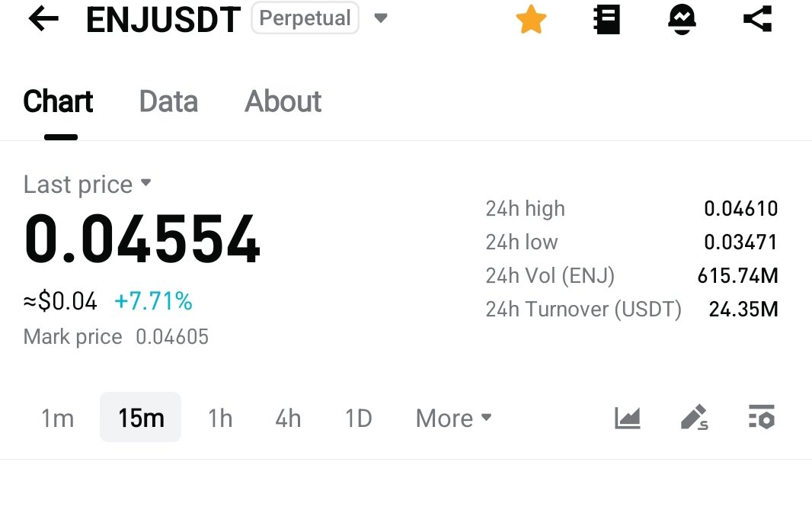Open chart settings icon

click(761, 418)
